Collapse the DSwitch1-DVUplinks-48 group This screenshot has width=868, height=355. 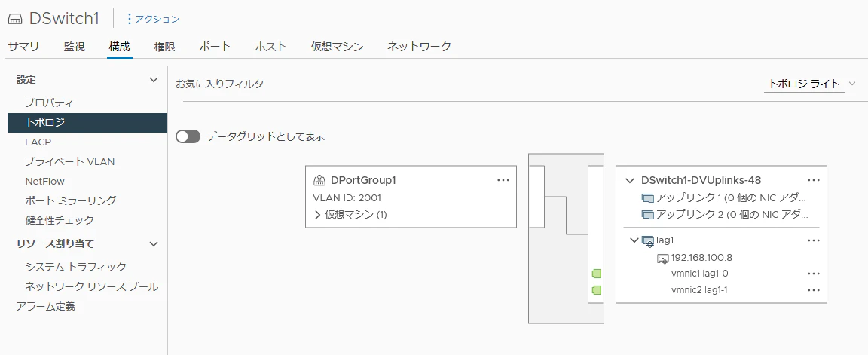[629, 180]
